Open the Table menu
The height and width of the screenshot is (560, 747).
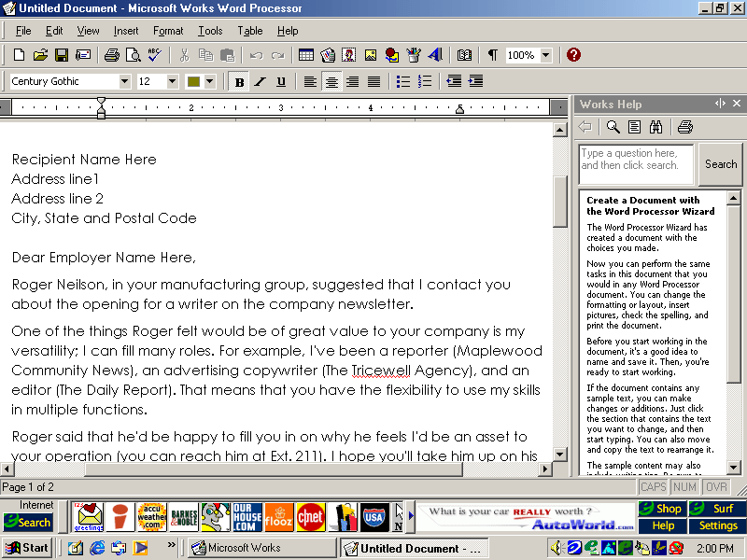coord(249,31)
